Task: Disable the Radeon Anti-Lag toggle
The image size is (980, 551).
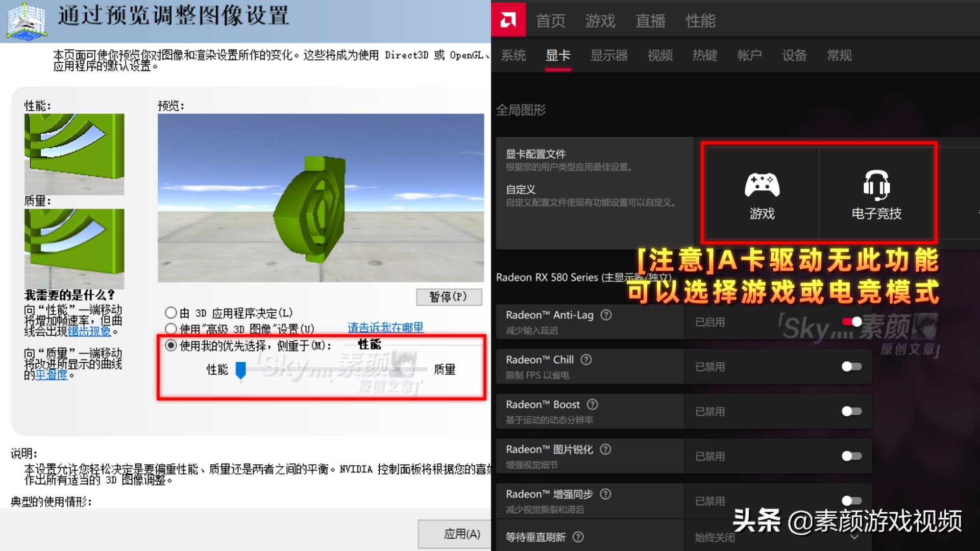Action: pos(852,321)
